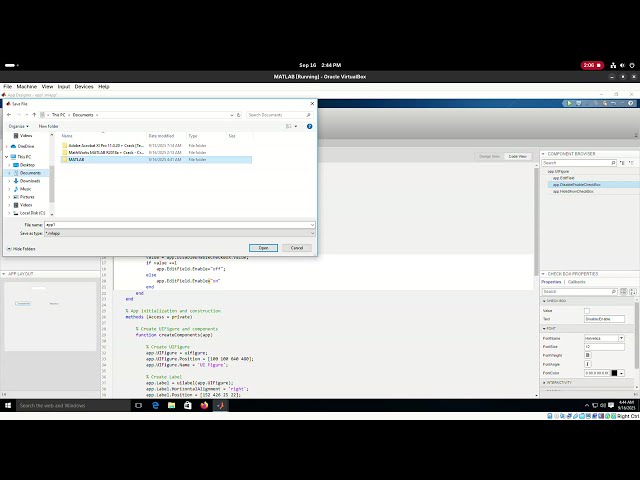
Task: Click the search magnifier in Search Documents box
Action: pyautogui.click(x=309, y=115)
